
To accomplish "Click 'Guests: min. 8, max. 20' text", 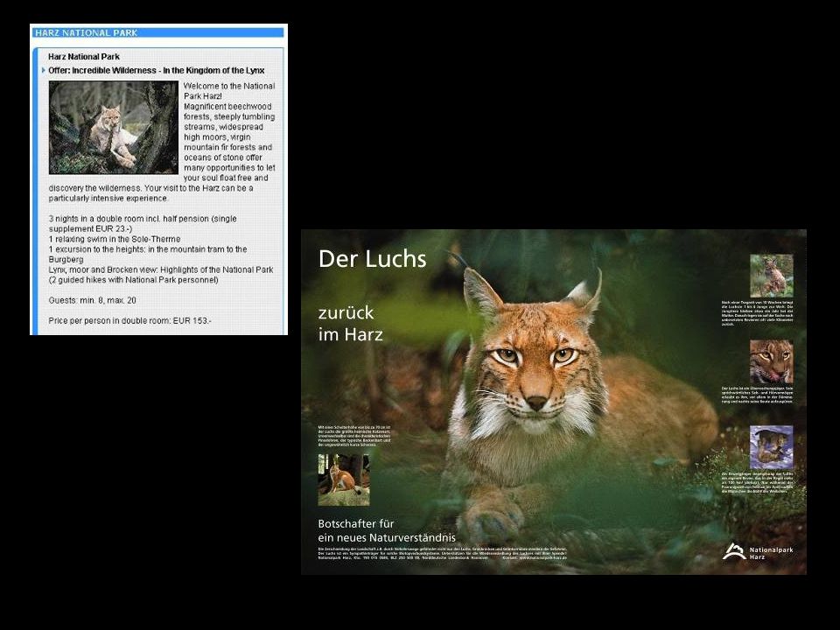I will click(92, 300).
